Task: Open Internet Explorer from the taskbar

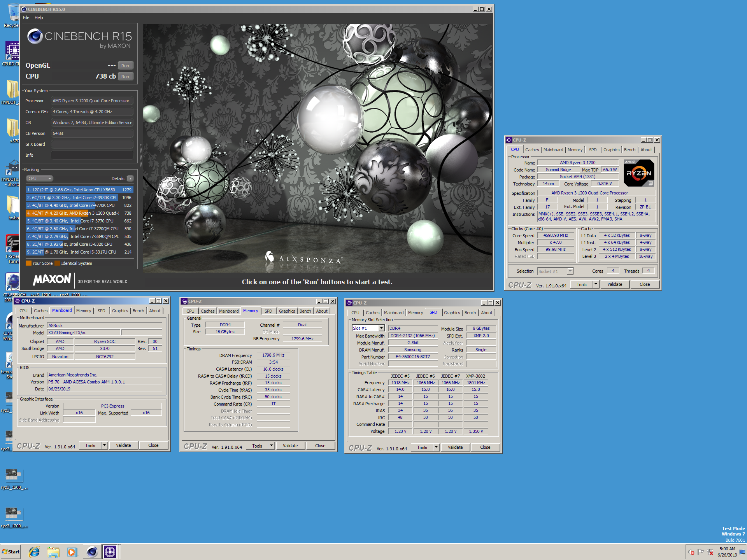Action: (34, 552)
